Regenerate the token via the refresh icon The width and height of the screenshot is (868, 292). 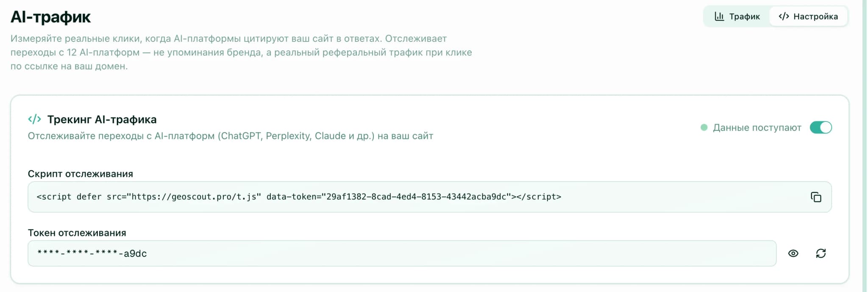(x=821, y=253)
